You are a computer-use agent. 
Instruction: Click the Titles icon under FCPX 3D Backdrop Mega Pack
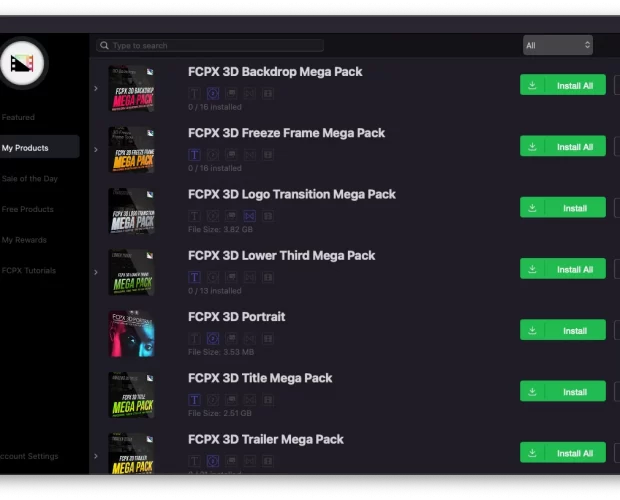pyautogui.click(x=194, y=94)
